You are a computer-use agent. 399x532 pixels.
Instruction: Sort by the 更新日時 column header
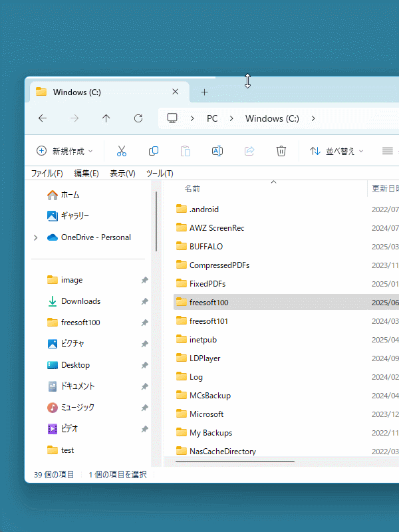click(x=385, y=189)
